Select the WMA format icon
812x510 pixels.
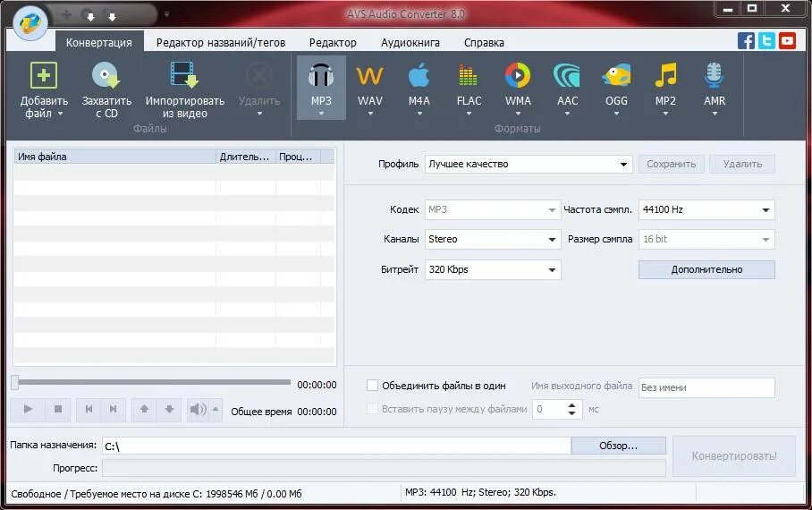(x=518, y=76)
